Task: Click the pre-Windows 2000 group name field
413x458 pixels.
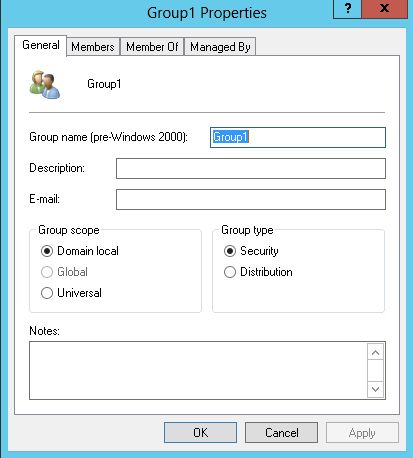Action: [x=298, y=137]
